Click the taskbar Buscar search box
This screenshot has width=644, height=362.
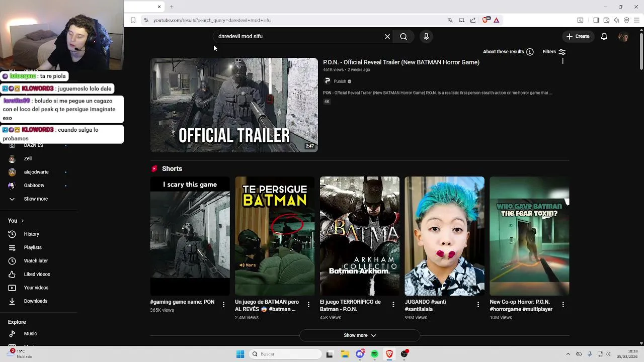pyautogui.click(x=286, y=354)
